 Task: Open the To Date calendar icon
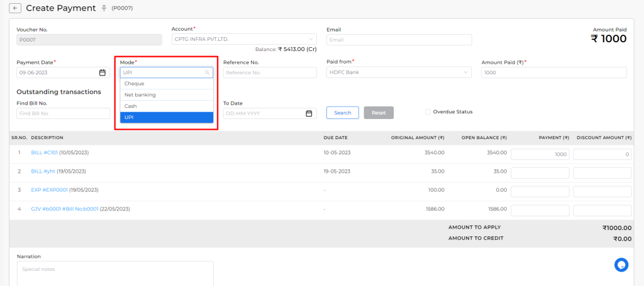309,113
